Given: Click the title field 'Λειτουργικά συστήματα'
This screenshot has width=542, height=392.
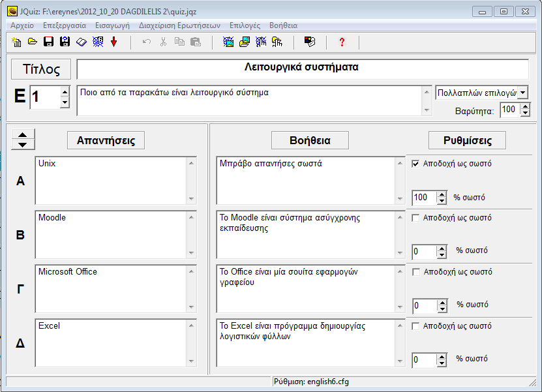Looking at the screenshot, I should click(x=303, y=69).
